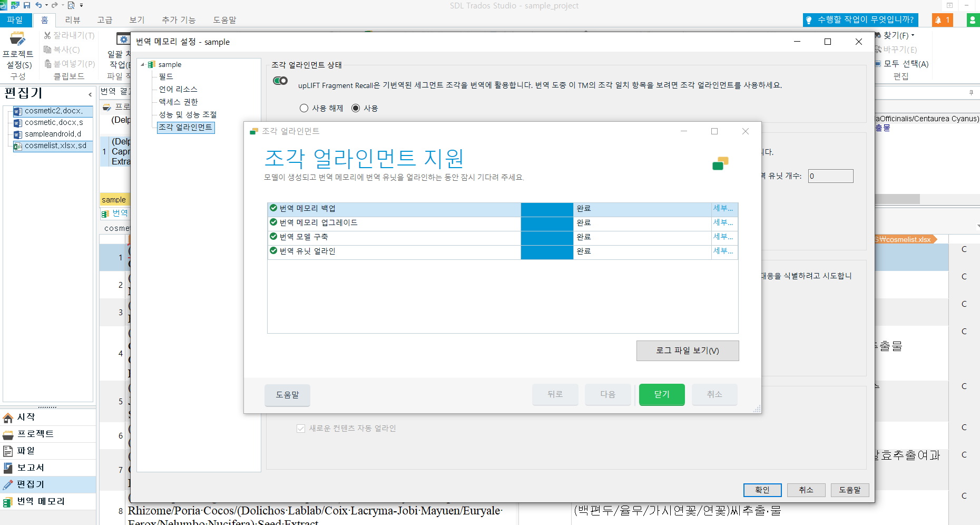Switch to the Advanced (고급) ribbon tab
This screenshot has height=525, width=980.
click(105, 20)
